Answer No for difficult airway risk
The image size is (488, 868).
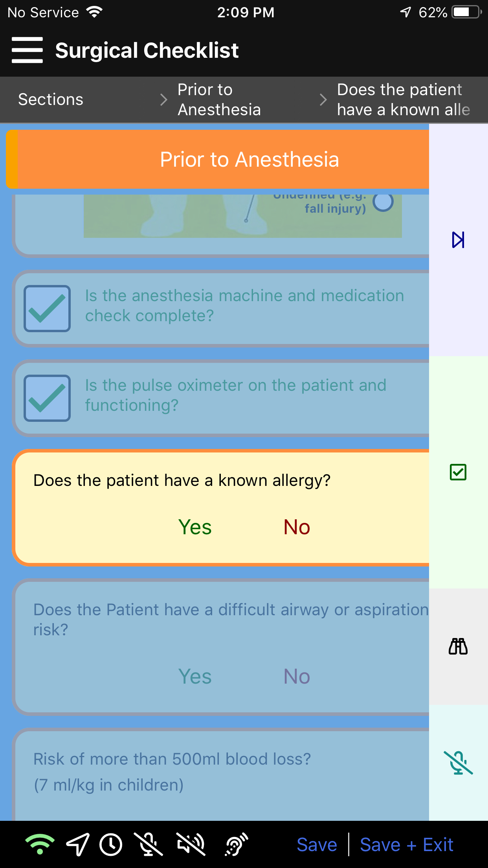[x=297, y=677]
